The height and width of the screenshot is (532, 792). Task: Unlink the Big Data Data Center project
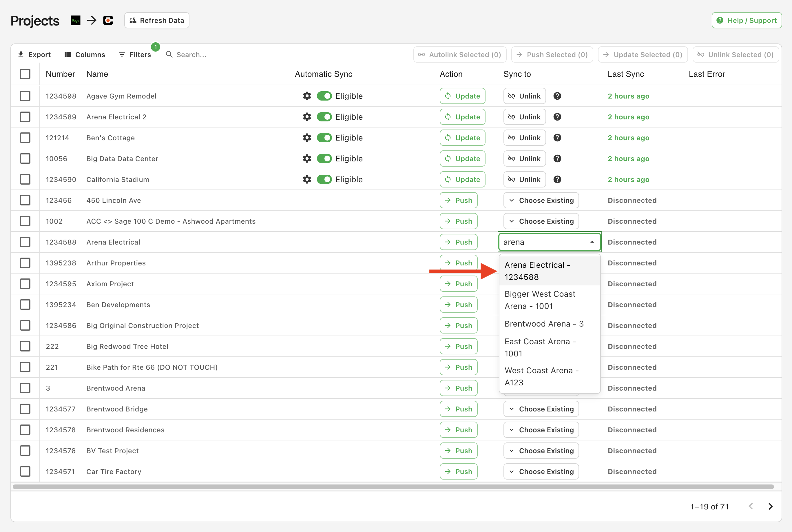pos(524,159)
